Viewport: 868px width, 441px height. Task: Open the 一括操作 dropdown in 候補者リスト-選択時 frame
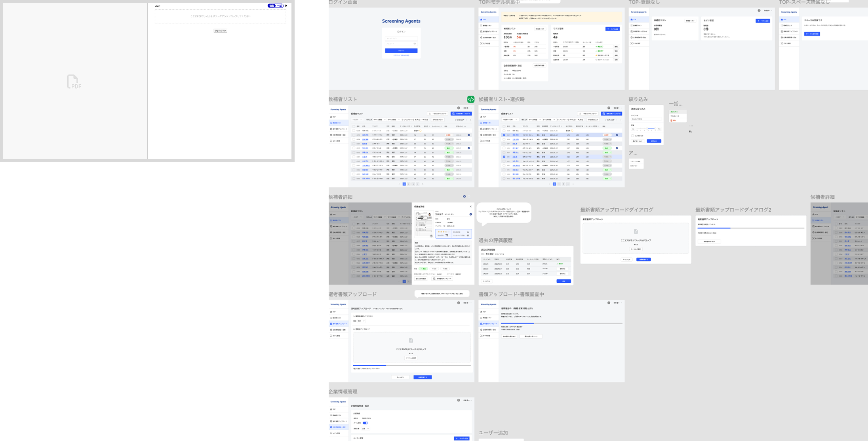[x=510, y=120]
